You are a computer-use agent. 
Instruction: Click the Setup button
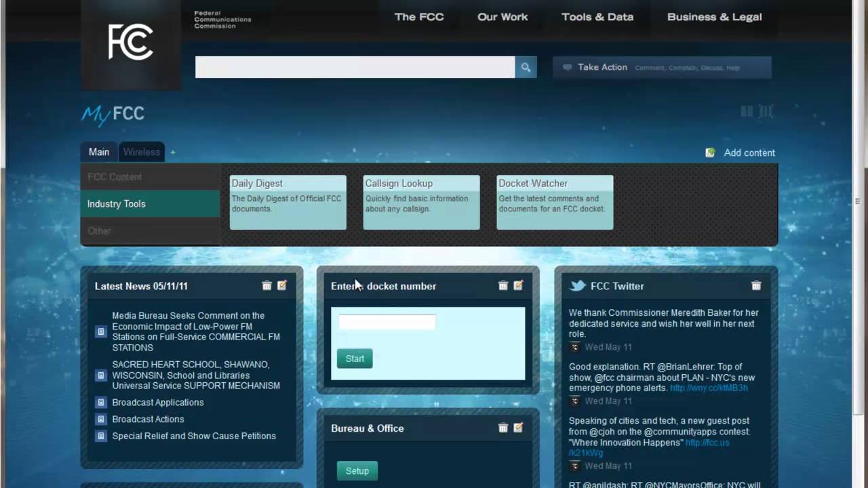357,471
